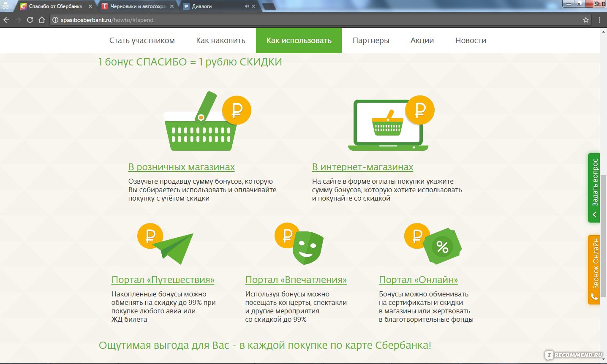Open the Портал «Путешествия» link
Image resolution: width=607 pixels, height=364 pixels.
(x=163, y=280)
